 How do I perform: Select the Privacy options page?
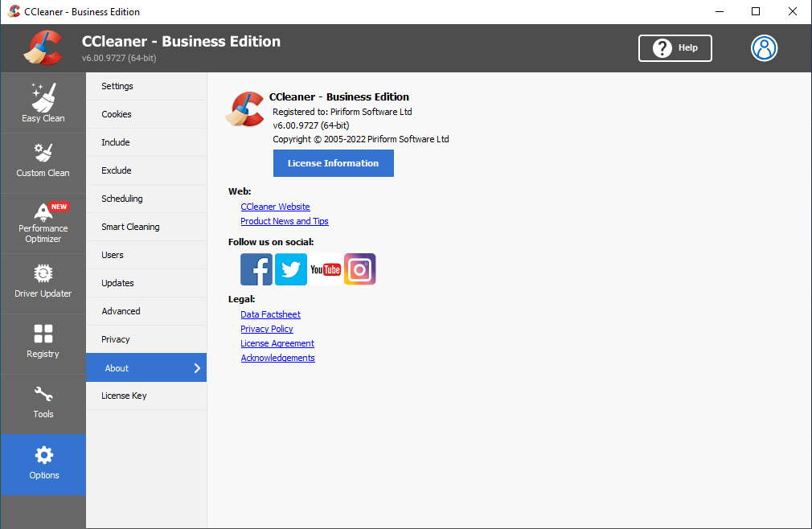click(x=146, y=339)
